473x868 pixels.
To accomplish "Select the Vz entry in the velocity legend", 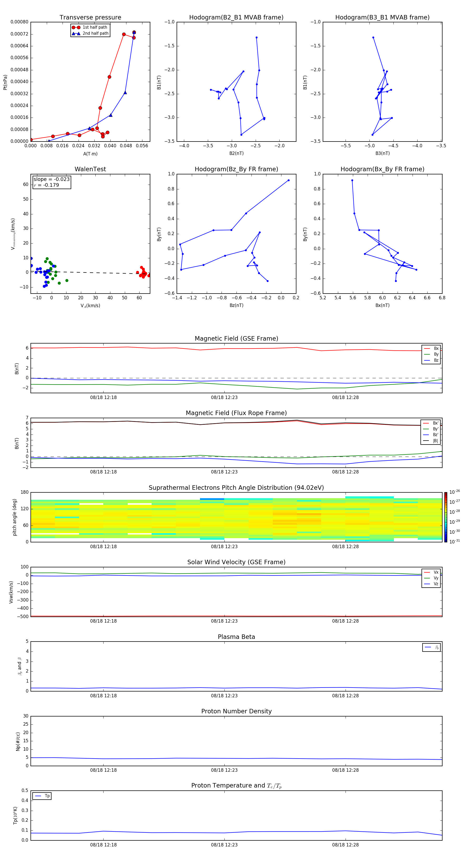I will point(431,584).
